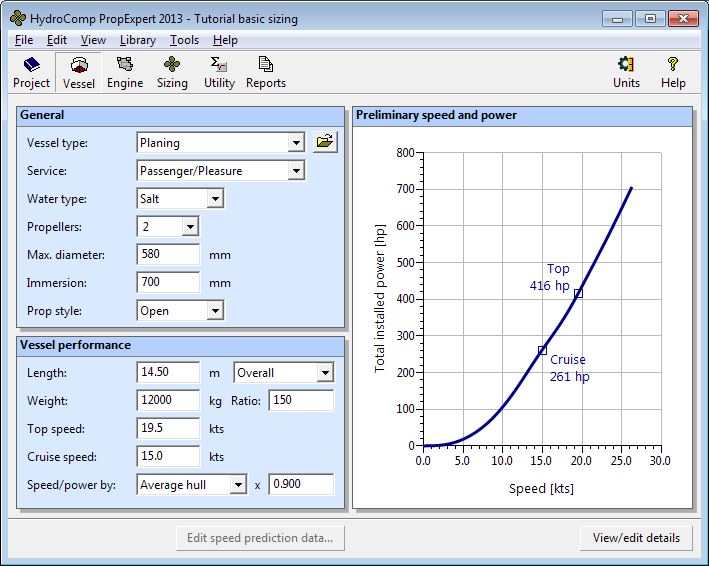
Task: Click the 'Top 416 hp' chart label
Action: pos(550,277)
